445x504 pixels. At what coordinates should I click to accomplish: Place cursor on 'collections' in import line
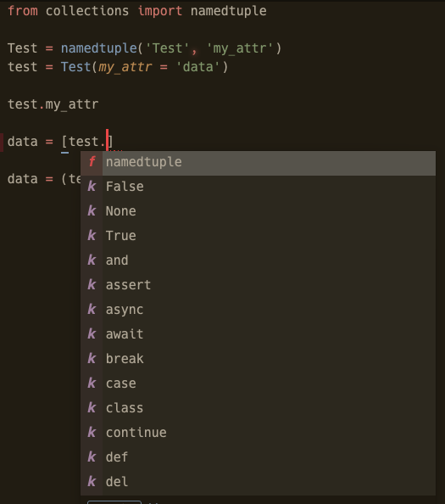tap(87, 11)
